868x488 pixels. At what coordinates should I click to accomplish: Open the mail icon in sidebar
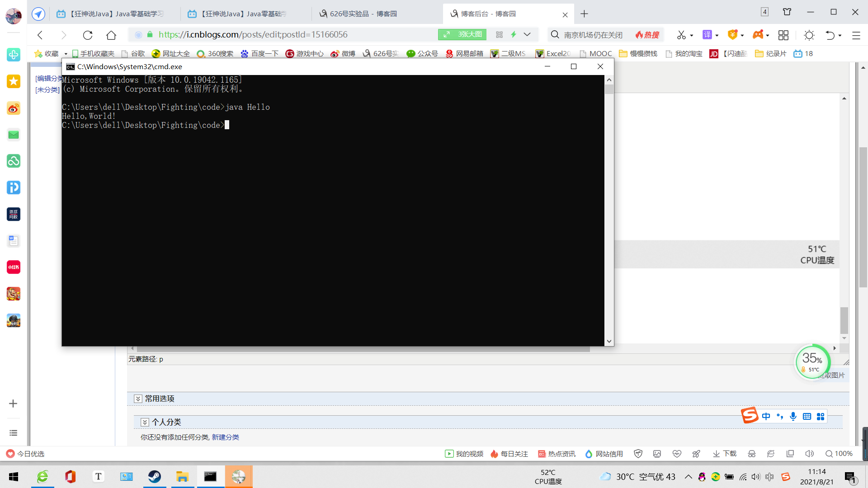pos(14,135)
